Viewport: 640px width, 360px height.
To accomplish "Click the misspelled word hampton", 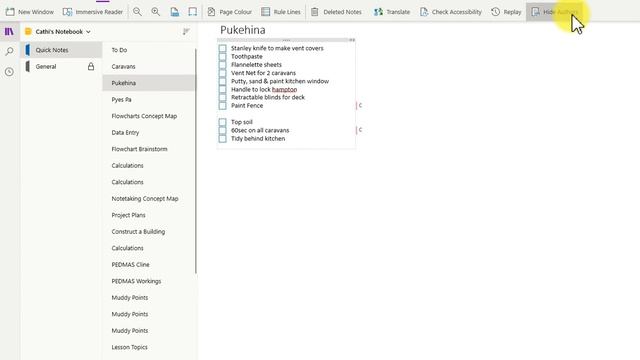I will pos(284,89).
